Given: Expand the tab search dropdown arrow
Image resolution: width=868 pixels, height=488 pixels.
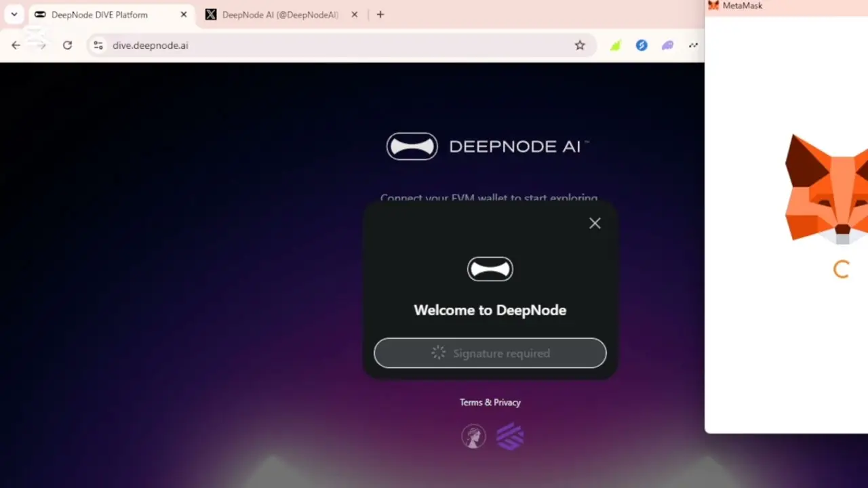Looking at the screenshot, I should click(x=14, y=14).
